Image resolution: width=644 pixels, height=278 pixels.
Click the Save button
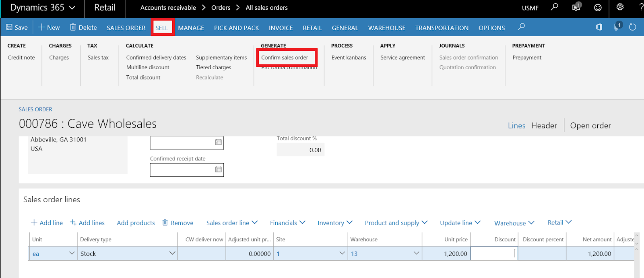(x=17, y=27)
